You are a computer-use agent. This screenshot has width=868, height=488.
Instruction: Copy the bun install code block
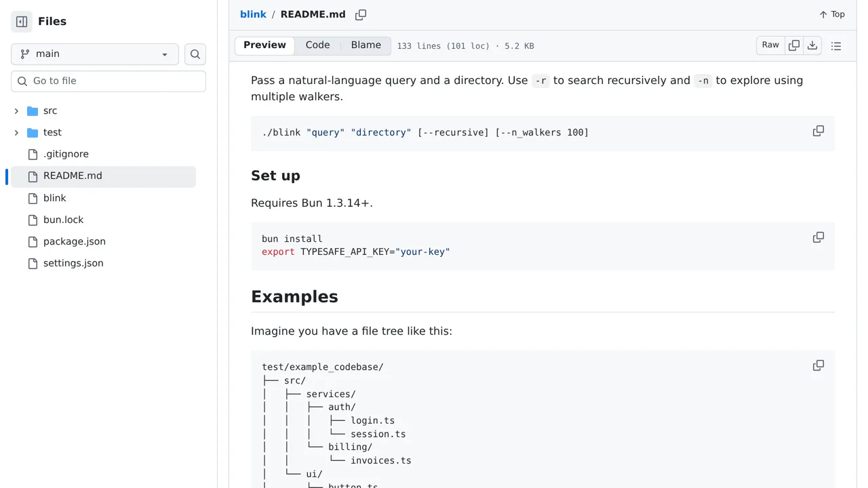tap(818, 237)
